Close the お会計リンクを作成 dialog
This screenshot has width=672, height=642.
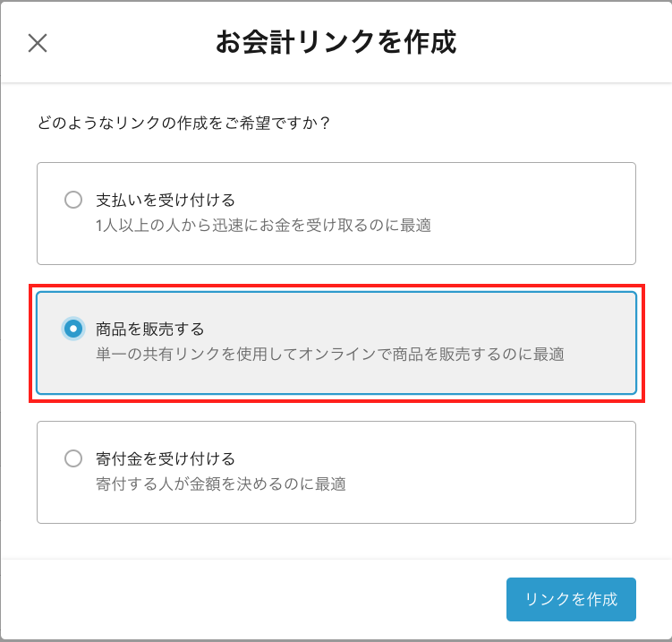coord(38,43)
